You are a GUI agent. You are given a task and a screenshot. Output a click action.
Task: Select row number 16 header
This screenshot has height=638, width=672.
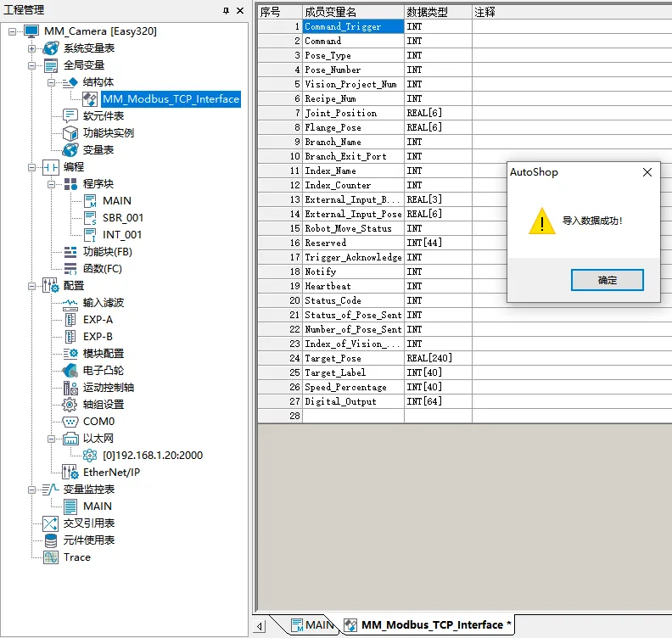[x=280, y=243]
